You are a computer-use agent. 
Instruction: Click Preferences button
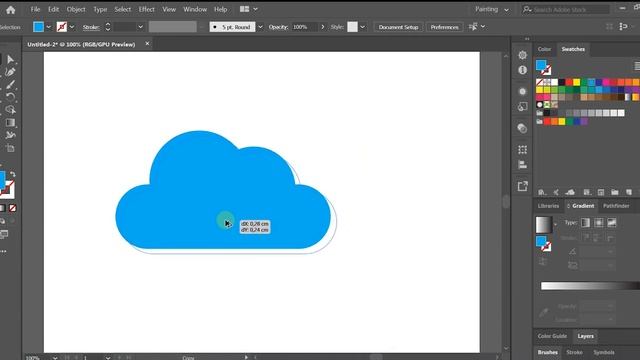(444, 27)
